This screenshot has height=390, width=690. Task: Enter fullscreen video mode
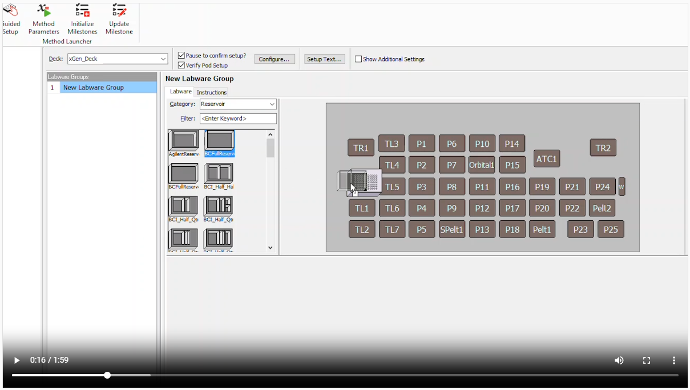[646, 360]
